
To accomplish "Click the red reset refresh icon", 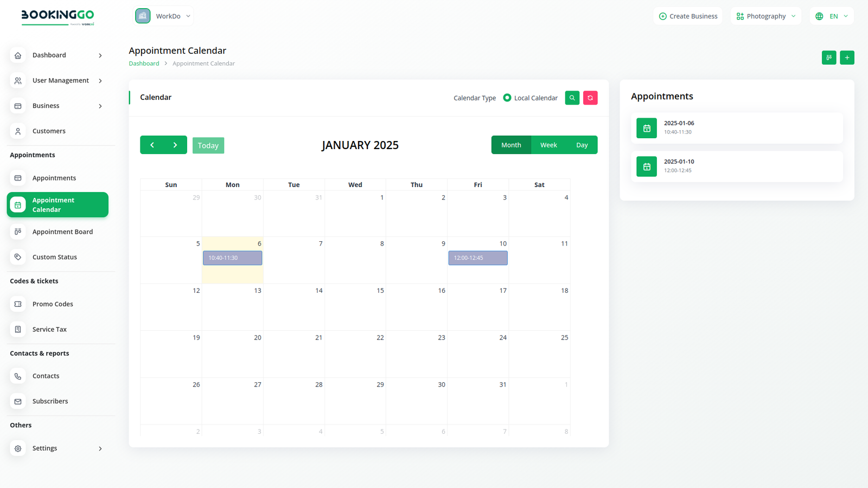I will (x=590, y=98).
